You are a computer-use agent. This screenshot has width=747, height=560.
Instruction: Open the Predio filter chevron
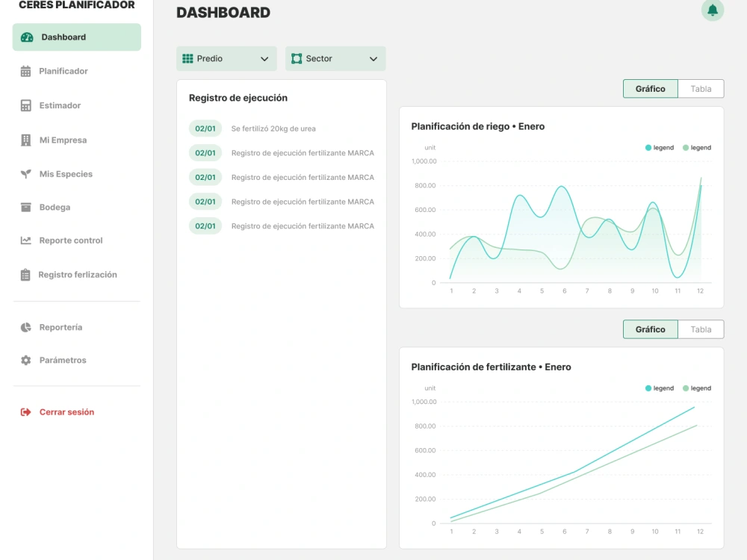pyautogui.click(x=264, y=57)
